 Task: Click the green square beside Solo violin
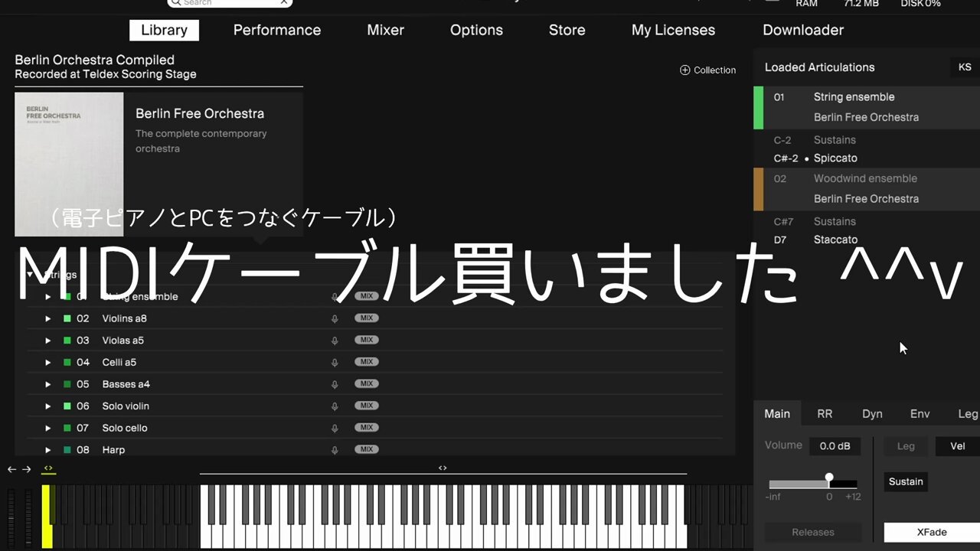(67, 406)
